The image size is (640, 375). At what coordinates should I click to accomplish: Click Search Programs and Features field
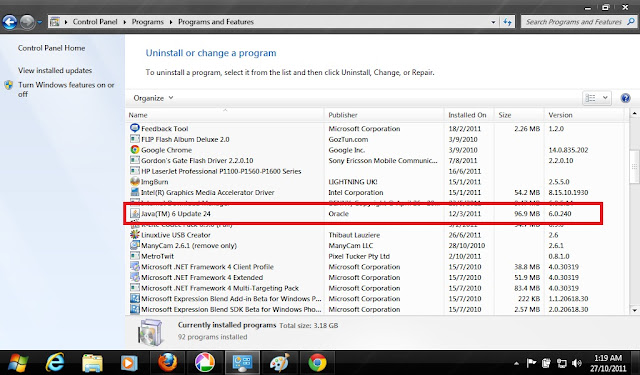coord(573,22)
